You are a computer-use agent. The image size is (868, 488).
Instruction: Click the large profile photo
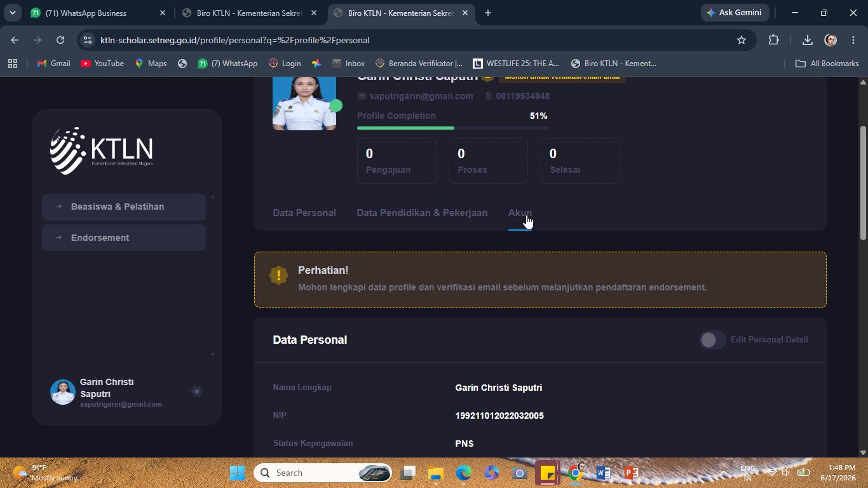[304, 104]
